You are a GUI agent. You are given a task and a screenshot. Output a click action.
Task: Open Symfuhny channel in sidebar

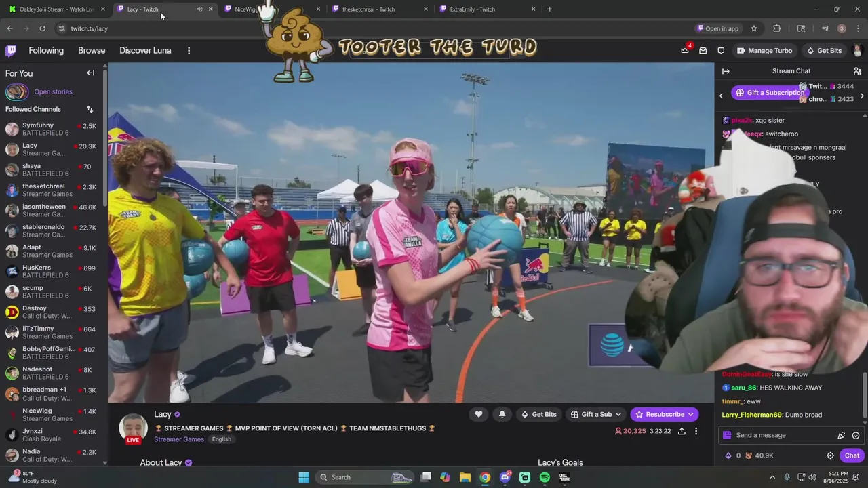click(x=52, y=129)
